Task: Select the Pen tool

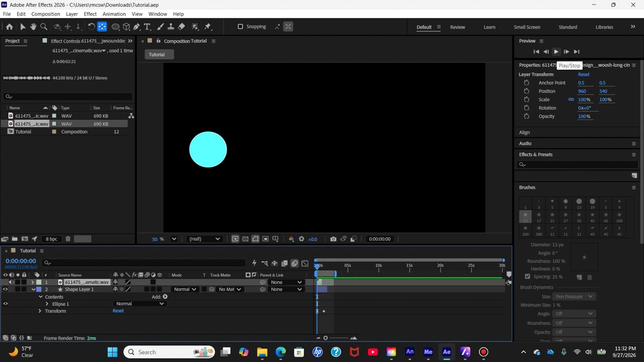Action: 136,27
